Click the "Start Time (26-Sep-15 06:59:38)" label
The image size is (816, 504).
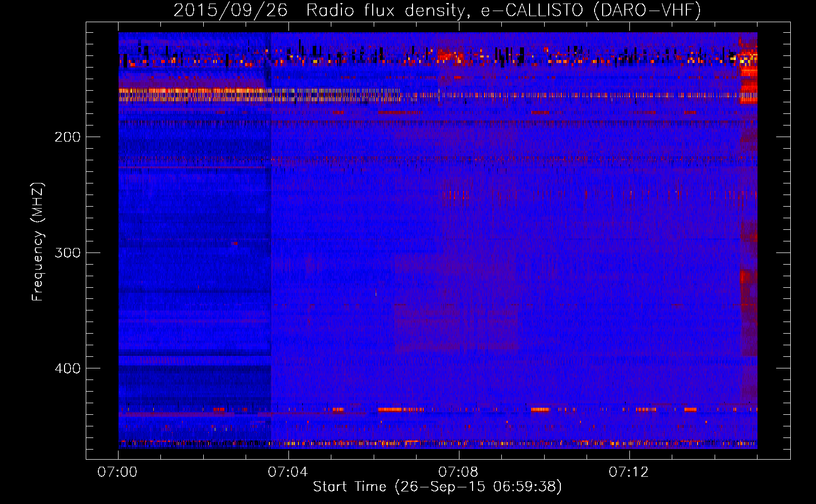(437, 487)
